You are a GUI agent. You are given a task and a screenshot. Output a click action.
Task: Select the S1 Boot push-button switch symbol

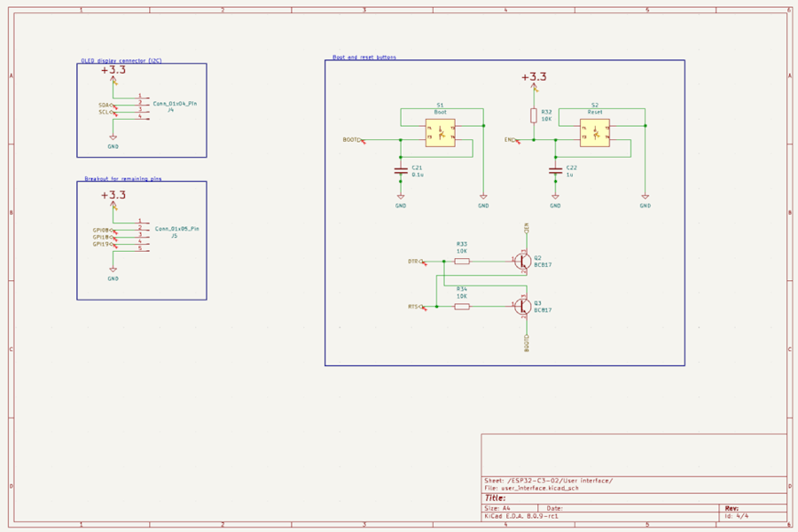tap(440, 133)
